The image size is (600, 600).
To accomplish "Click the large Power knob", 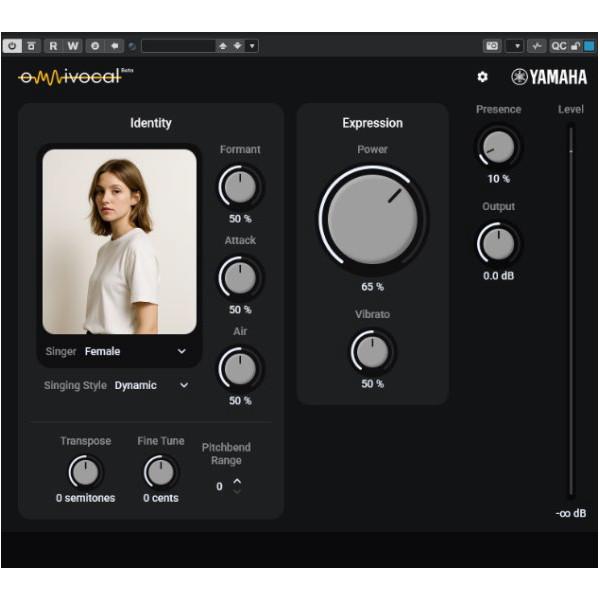I will click(372, 219).
